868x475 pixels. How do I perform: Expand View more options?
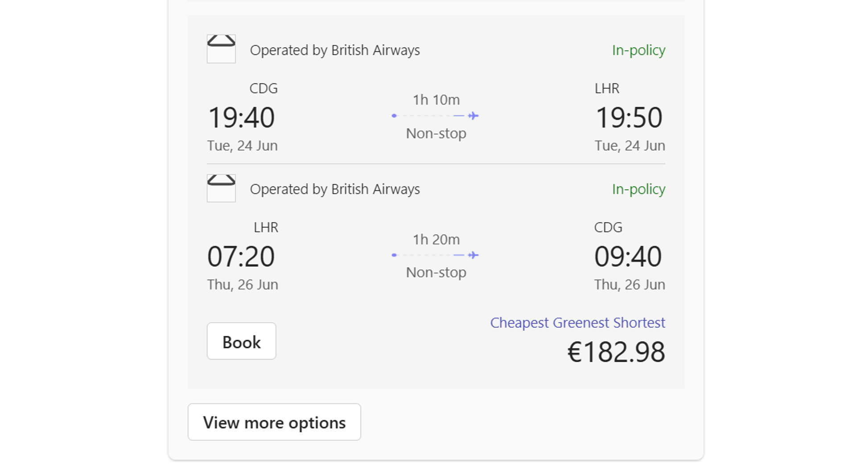pyautogui.click(x=274, y=422)
